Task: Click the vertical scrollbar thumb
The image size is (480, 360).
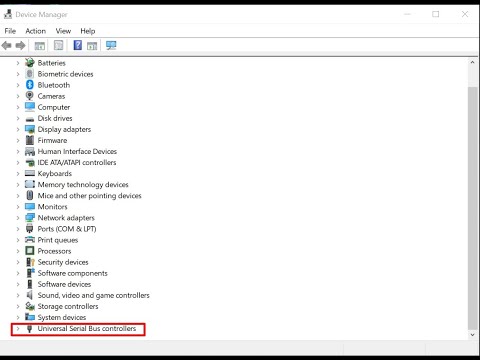Action: pyautogui.click(x=472, y=207)
